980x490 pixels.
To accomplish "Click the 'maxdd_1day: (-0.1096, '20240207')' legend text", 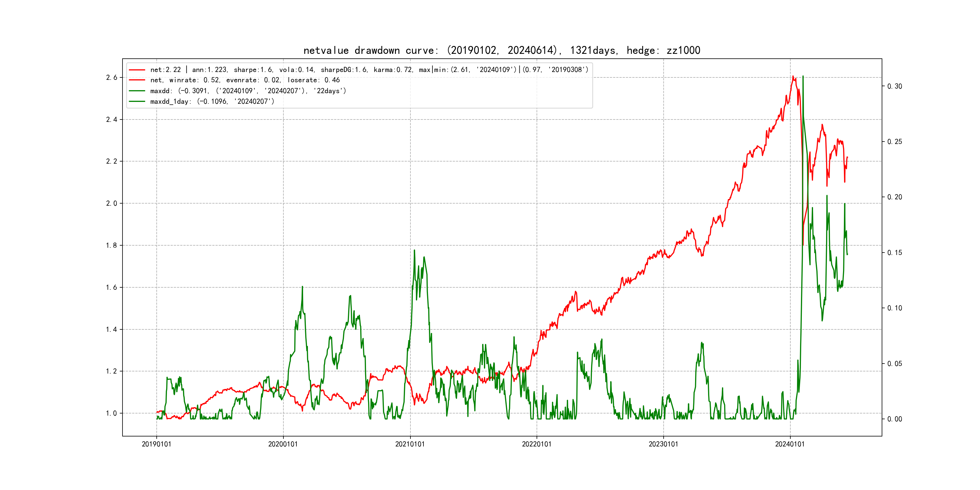I will coord(212,101).
